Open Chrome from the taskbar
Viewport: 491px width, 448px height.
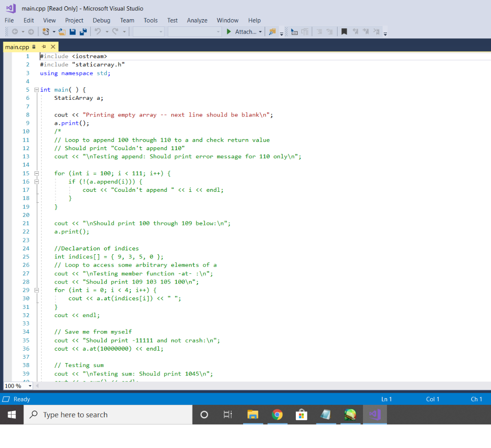click(277, 414)
